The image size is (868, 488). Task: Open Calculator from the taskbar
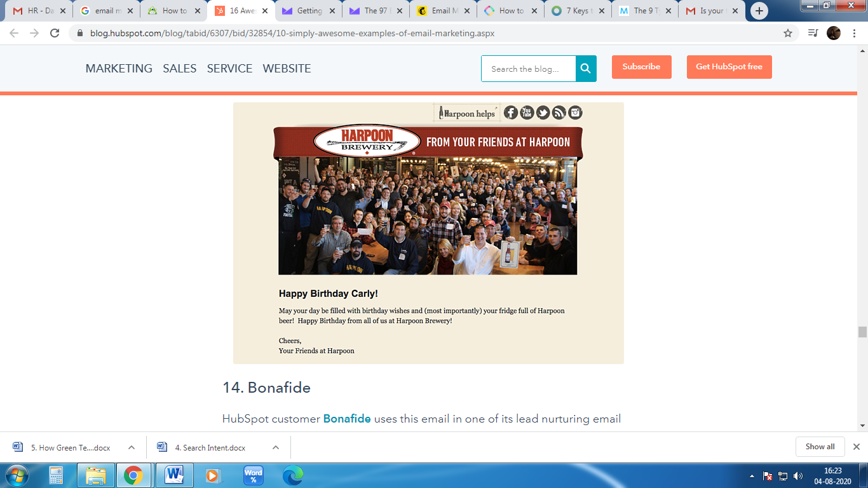[x=56, y=475]
